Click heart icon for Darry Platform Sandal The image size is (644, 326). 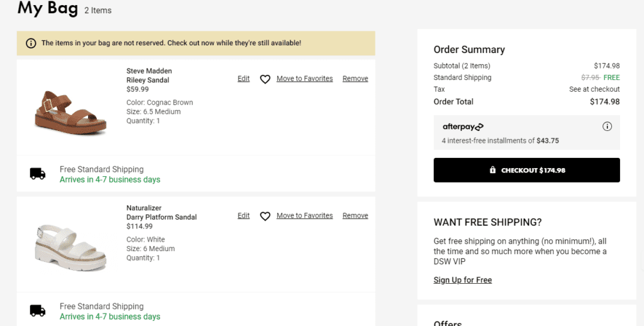click(x=265, y=216)
